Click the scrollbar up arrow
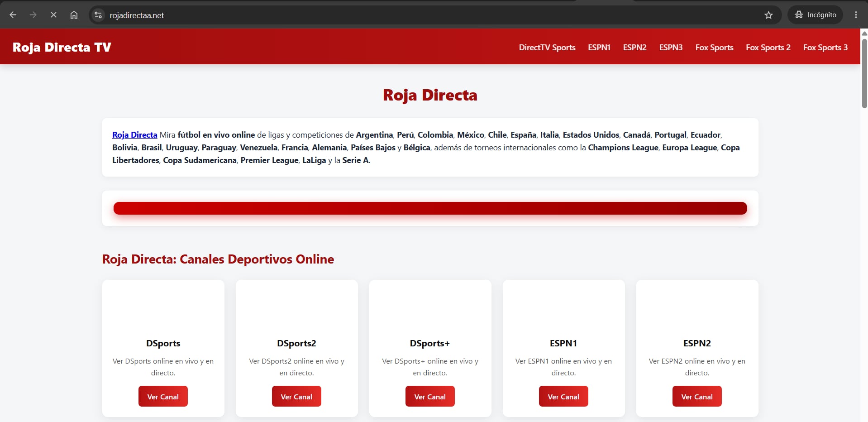The image size is (868, 422). 864,33
